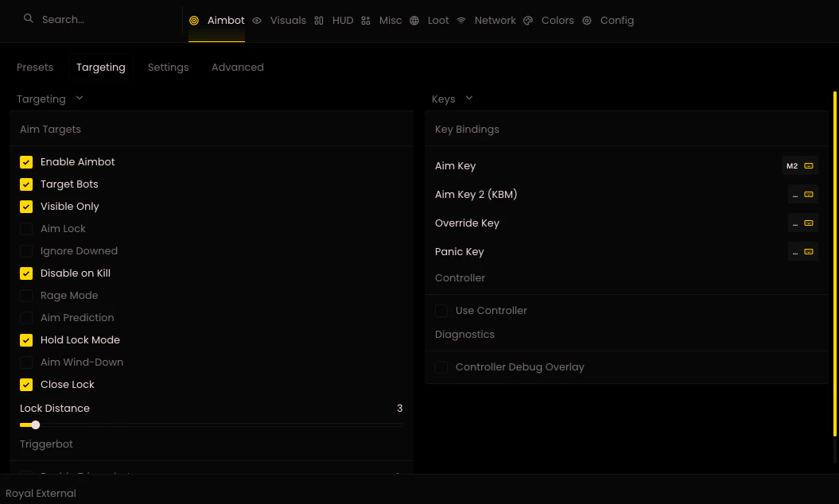Open the Aim Key M2 binding selector
839x504 pixels.
click(x=799, y=166)
